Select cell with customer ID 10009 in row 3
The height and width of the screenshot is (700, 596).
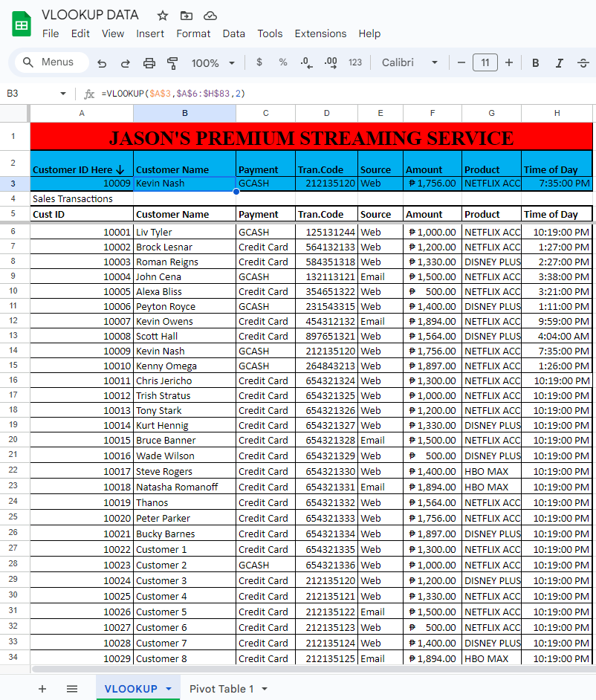tap(82, 184)
